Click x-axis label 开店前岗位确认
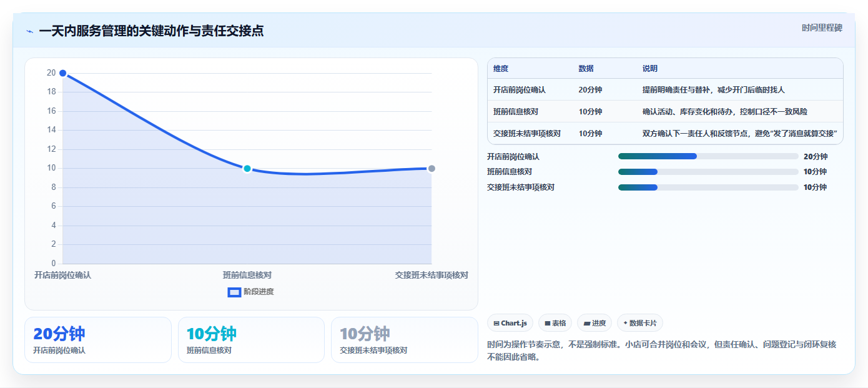Viewport: 868px width, 388px height. (62, 275)
